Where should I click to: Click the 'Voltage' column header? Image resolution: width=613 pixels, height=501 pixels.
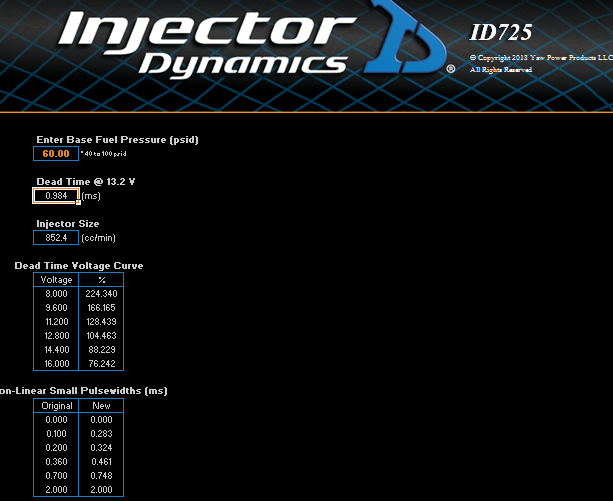[56, 280]
